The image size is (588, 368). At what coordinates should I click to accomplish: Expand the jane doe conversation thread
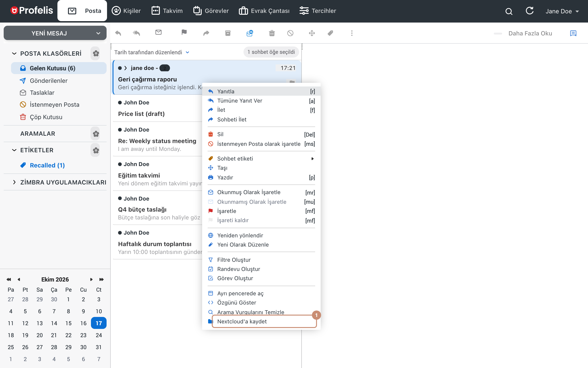126,68
